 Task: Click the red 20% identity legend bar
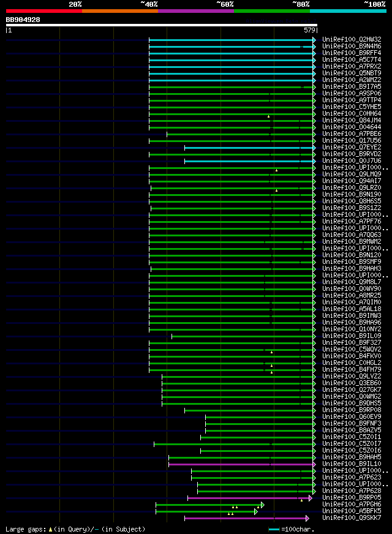pos(44,11)
